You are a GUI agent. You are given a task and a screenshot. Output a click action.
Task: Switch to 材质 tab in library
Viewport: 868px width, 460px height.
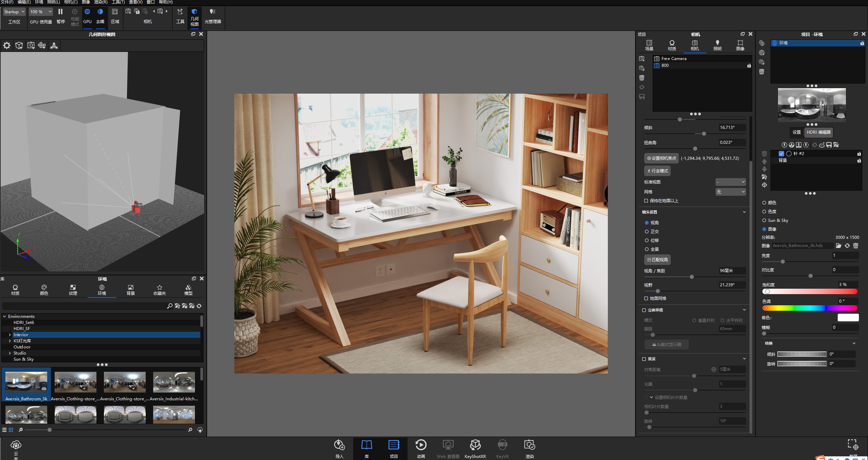pyautogui.click(x=15, y=290)
